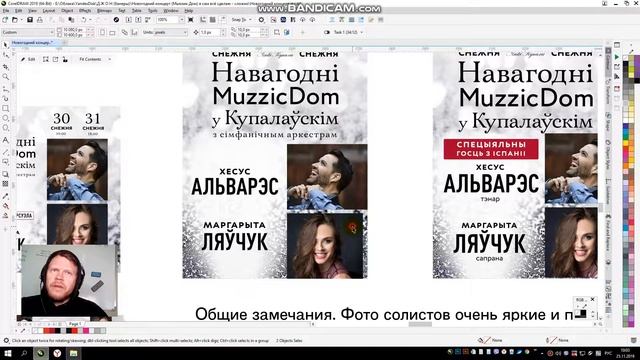Open the Edit menu
Viewport: 640px width, 360px height.
point(18,11)
